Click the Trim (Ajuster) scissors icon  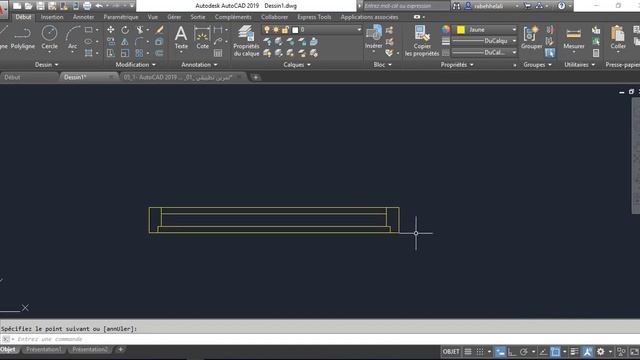(140, 30)
